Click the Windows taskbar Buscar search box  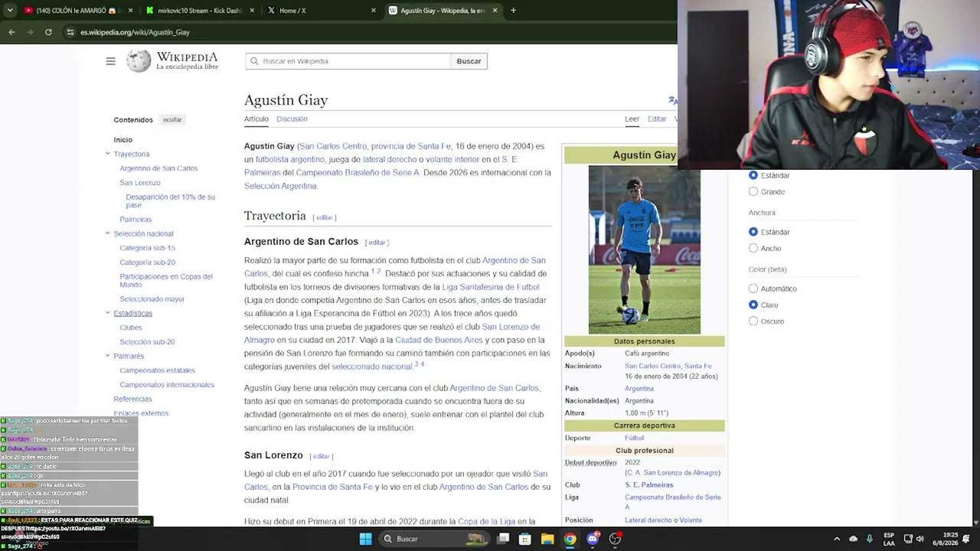pyautogui.click(x=434, y=539)
